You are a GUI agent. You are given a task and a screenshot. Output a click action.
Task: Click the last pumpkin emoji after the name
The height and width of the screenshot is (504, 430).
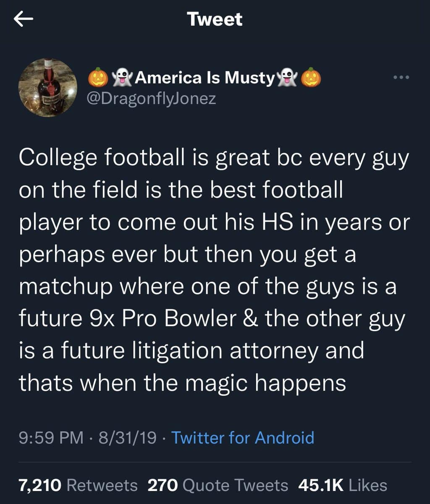tap(312, 77)
